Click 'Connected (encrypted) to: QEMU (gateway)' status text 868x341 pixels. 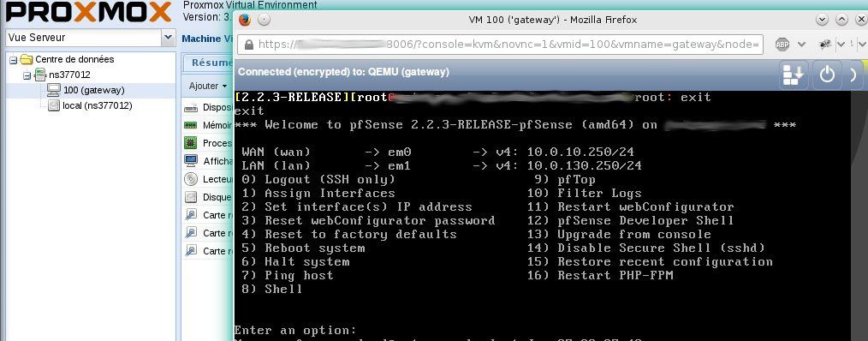tap(343, 72)
